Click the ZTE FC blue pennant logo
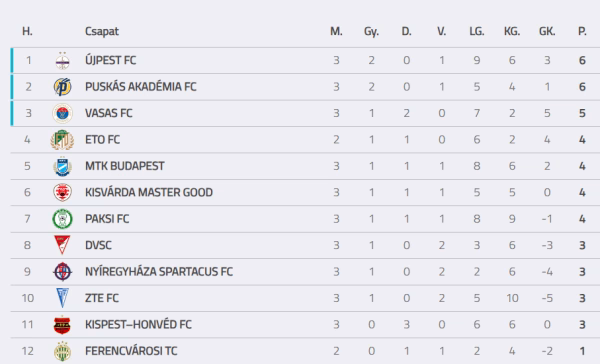The image size is (600, 364). coord(62,298)
